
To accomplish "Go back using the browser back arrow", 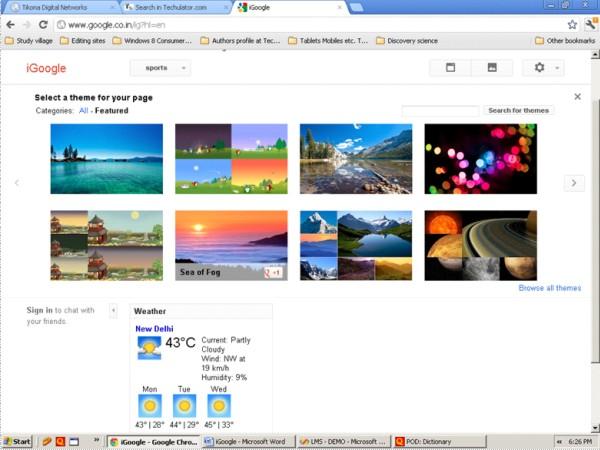I will (x=10, y=25).
